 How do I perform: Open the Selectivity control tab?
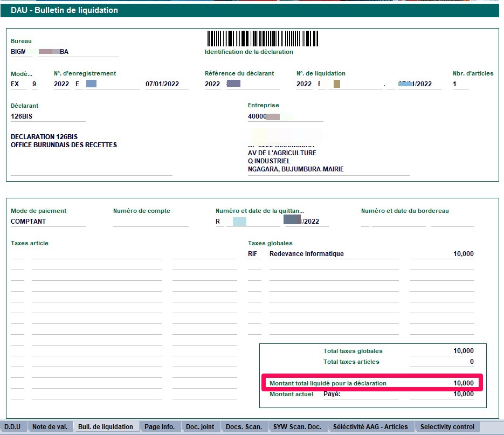(447, 426)
